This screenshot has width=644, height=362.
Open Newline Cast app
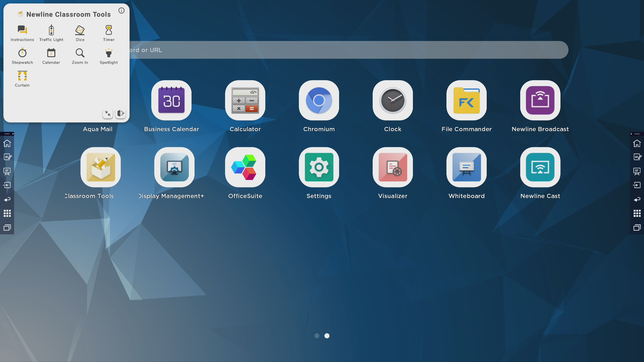pyautogui.click(x=540, y=167)
